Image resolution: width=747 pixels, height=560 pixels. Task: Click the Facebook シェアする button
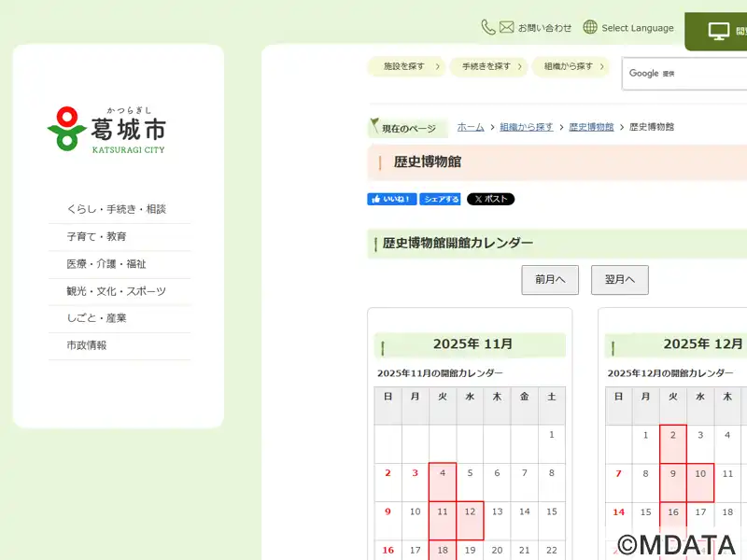click(x=440, y=199)
